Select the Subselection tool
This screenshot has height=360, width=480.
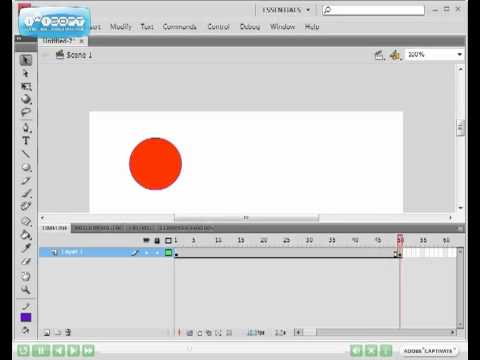[x=26, y=74]
